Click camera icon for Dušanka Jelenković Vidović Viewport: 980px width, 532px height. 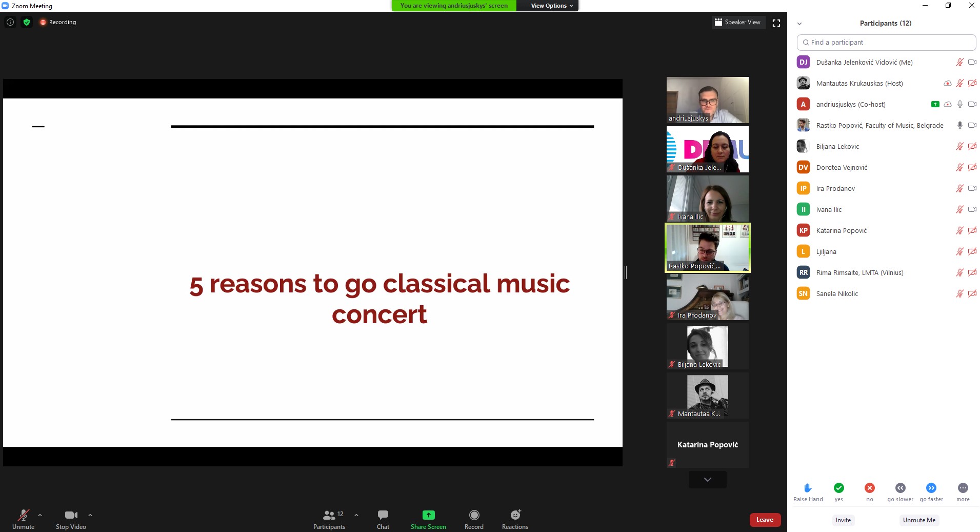click(972, 62)
